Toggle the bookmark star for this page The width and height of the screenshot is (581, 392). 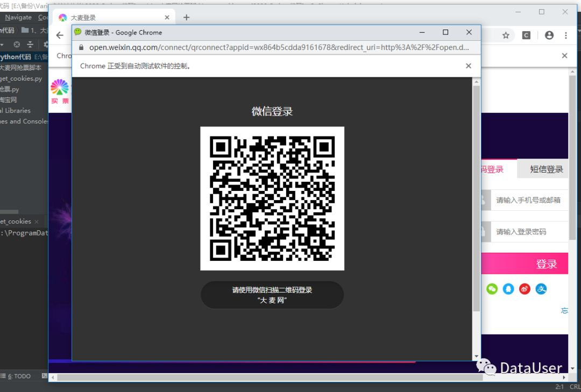506,34
